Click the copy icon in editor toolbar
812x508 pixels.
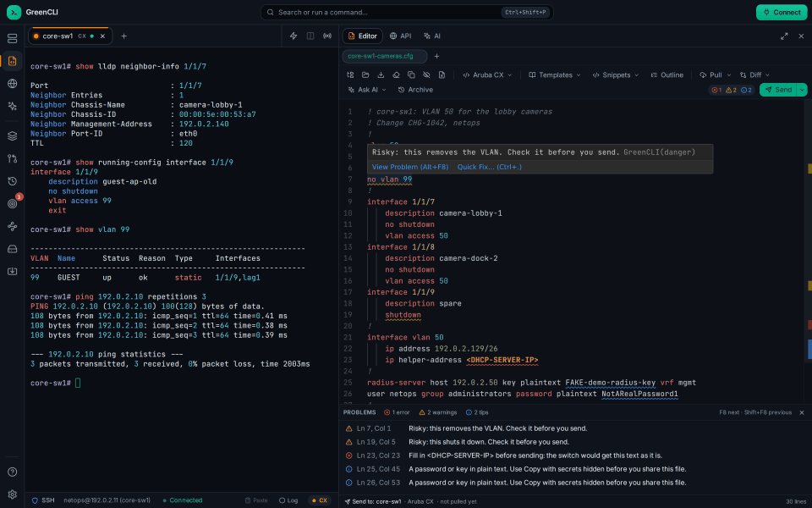(411, 75)
